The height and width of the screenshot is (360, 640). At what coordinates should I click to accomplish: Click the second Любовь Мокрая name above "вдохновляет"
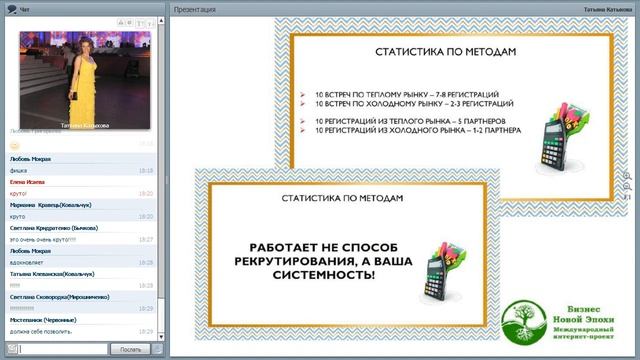[30, 251]
